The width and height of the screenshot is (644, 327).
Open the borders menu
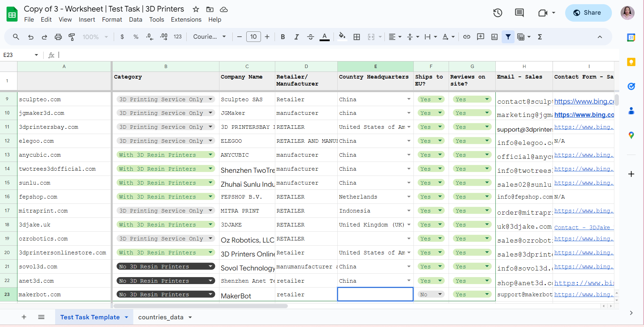pyautogui.click(x=357, y=37)
